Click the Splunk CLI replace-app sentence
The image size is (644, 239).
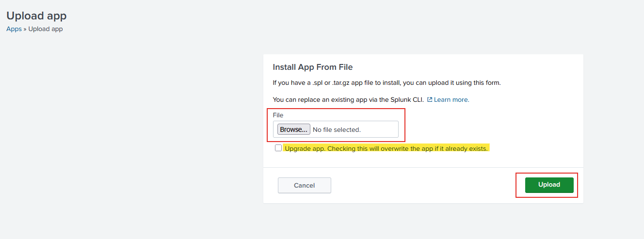pyautogui.click(x=348, y=99)
